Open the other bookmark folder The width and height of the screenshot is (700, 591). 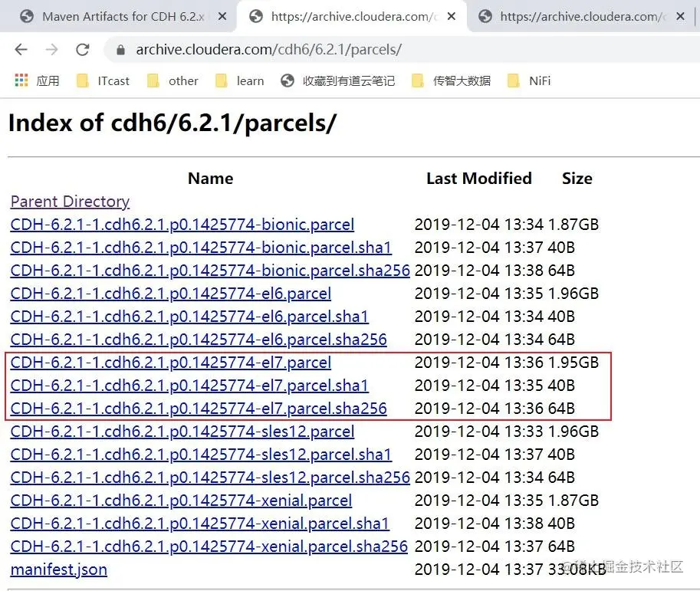click(x=173, y=80)
